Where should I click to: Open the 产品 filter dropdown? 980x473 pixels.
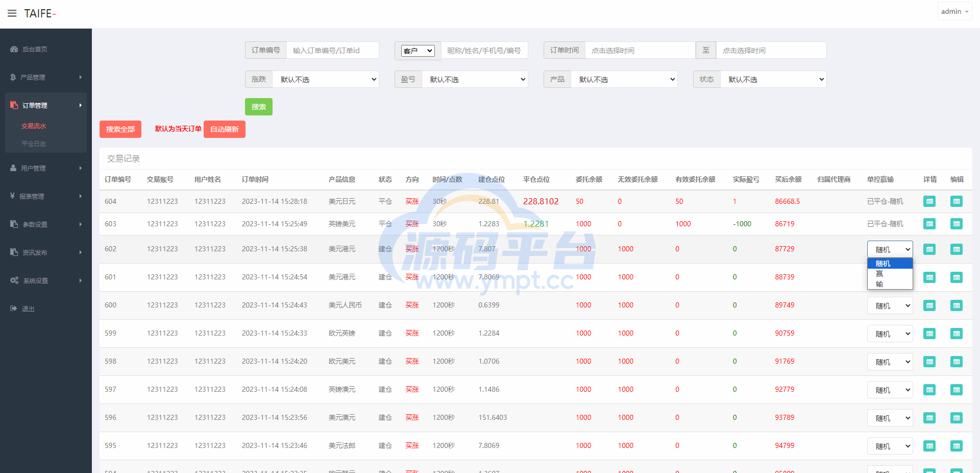624,79
